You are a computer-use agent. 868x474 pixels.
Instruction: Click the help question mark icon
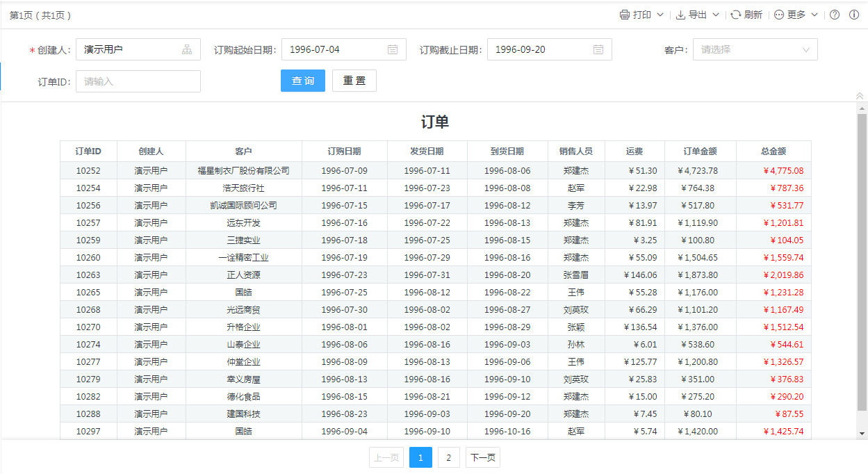(x=835, y=15)
